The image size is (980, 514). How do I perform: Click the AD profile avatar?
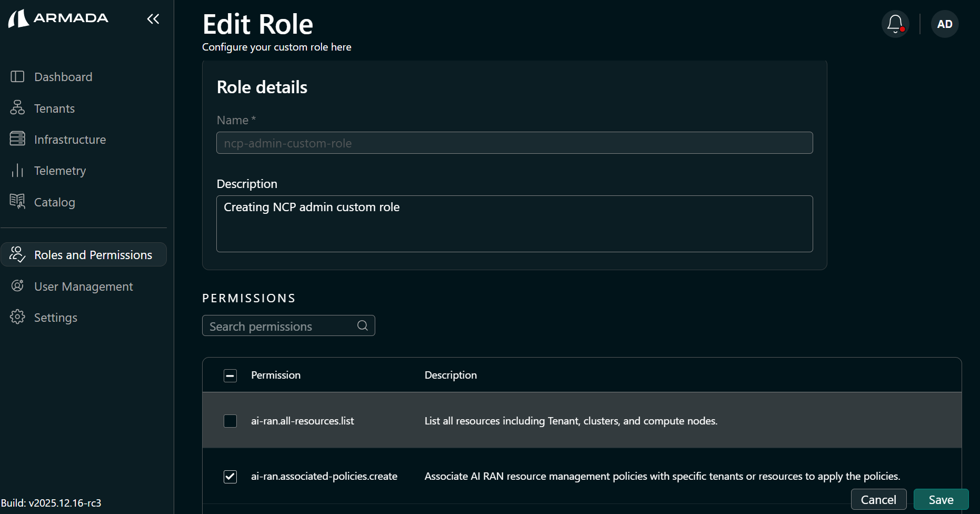(x=945, y=24)
